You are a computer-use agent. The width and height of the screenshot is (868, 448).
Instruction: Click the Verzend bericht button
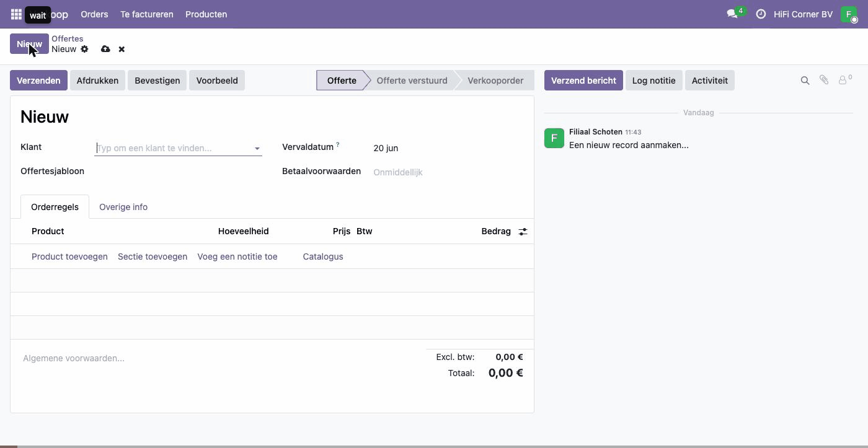point(583,81)
